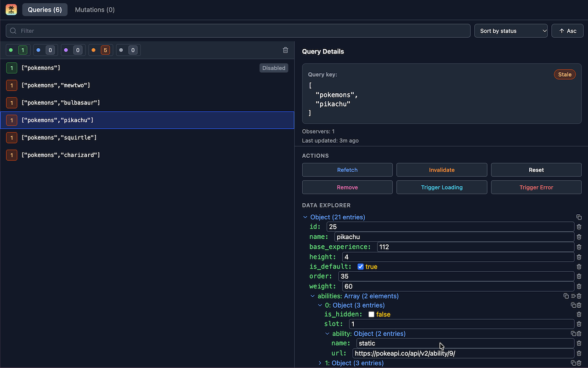Toggle the is_default checkbox

361,267
